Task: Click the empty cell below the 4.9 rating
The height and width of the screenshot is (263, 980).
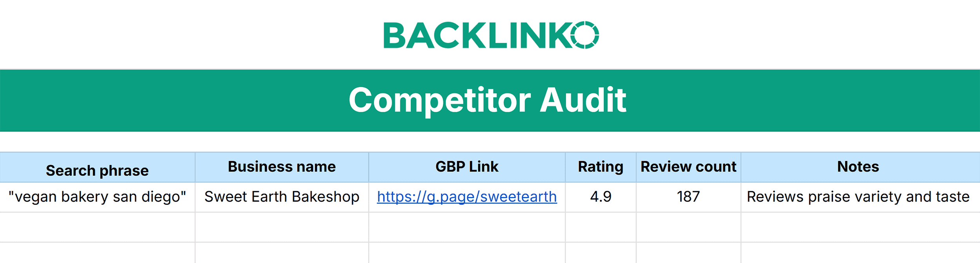Action: [601, 227]
